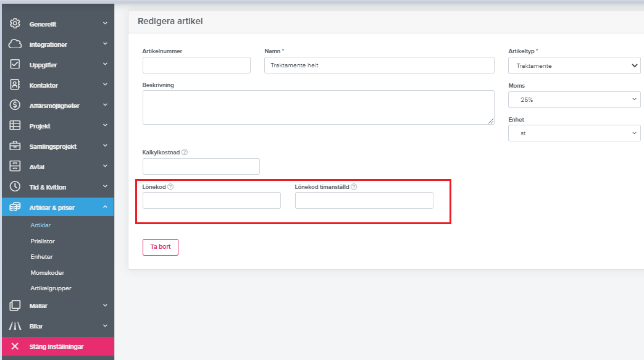Click the Uppgifter checkbox icon in sidebar

tap(15, 65)
